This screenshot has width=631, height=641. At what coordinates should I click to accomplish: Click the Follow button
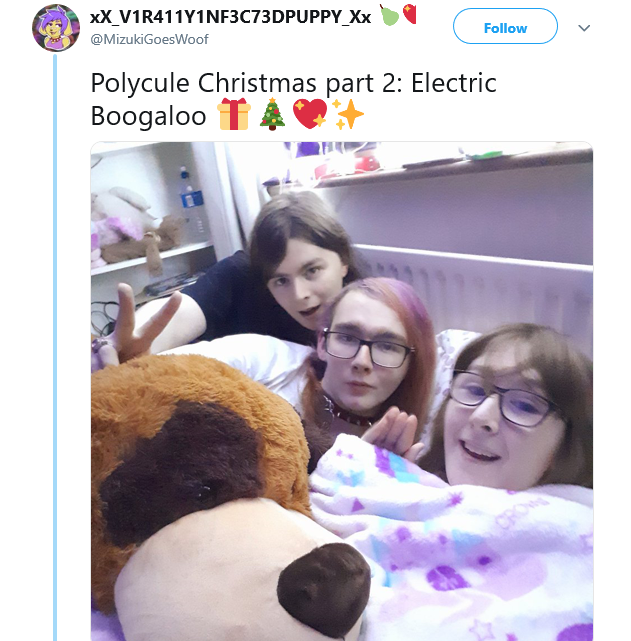click(505, 26)
